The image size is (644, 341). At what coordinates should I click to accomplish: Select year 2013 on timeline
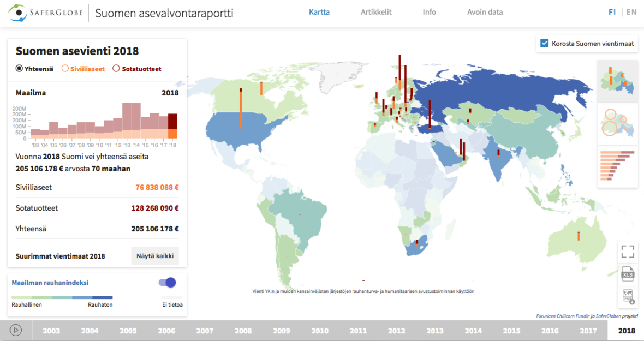434,331
